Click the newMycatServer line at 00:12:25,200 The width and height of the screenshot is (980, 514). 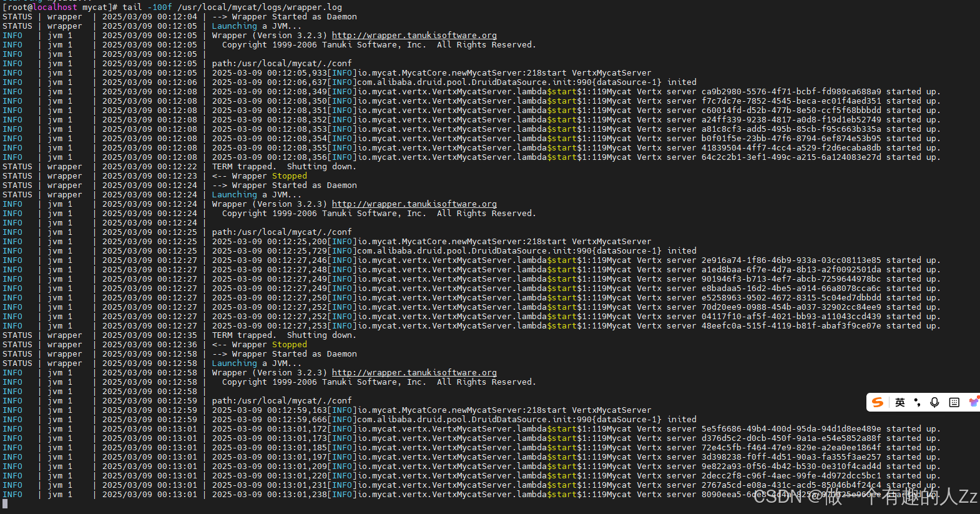431,242
